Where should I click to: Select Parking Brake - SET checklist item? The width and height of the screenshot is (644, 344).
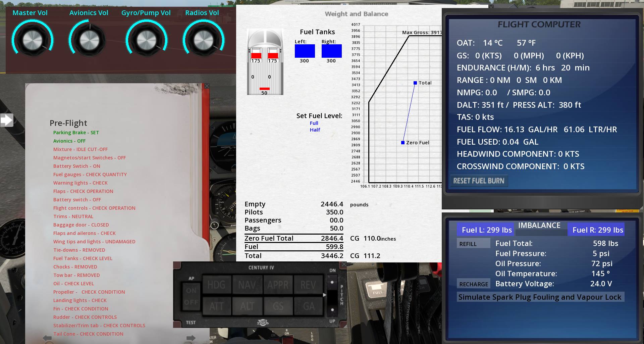pos(76,133)
